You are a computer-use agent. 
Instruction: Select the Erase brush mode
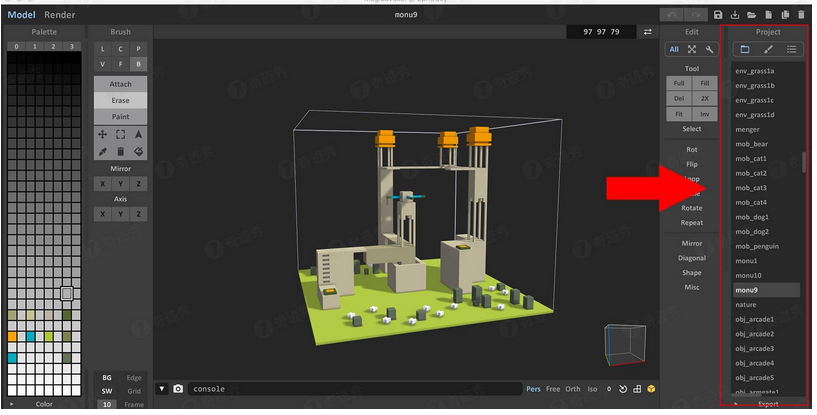120,100
